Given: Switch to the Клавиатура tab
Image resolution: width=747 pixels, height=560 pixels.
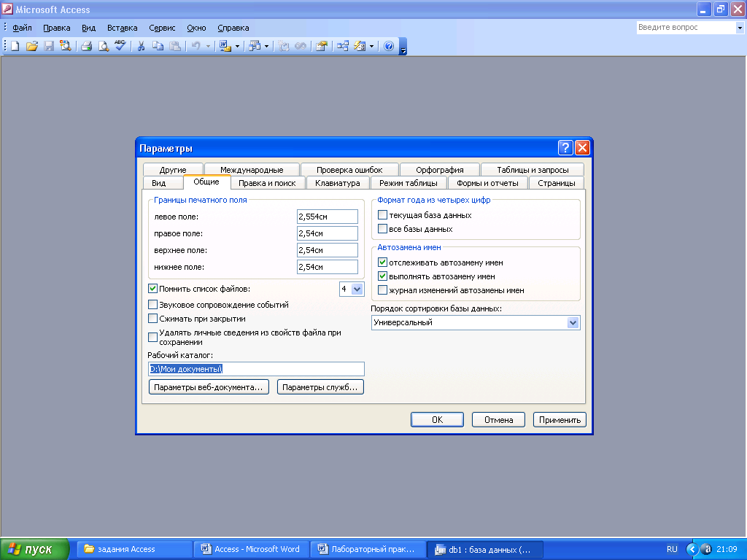Looking at the screenshot, I should 337,183.
